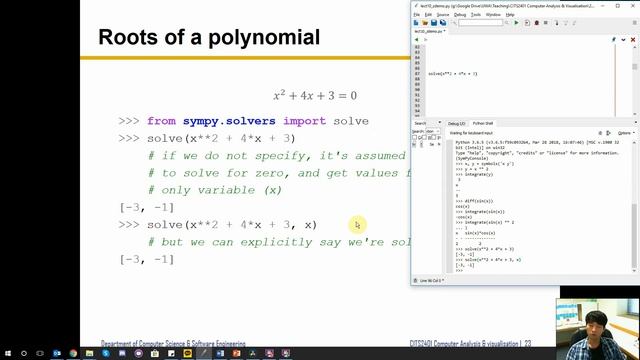
Task: Open the Windows Start menu
Action: tap(8, 353)
